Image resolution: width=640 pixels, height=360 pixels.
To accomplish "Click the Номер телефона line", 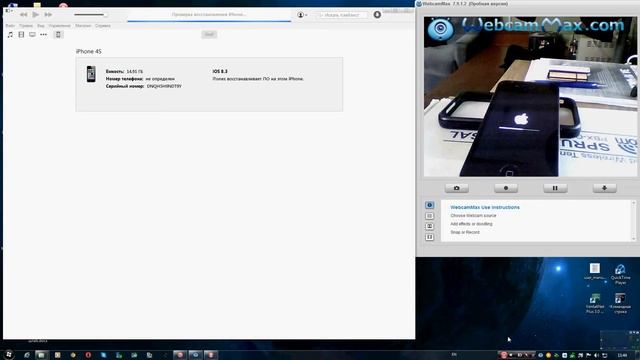I will pos(140,79).
